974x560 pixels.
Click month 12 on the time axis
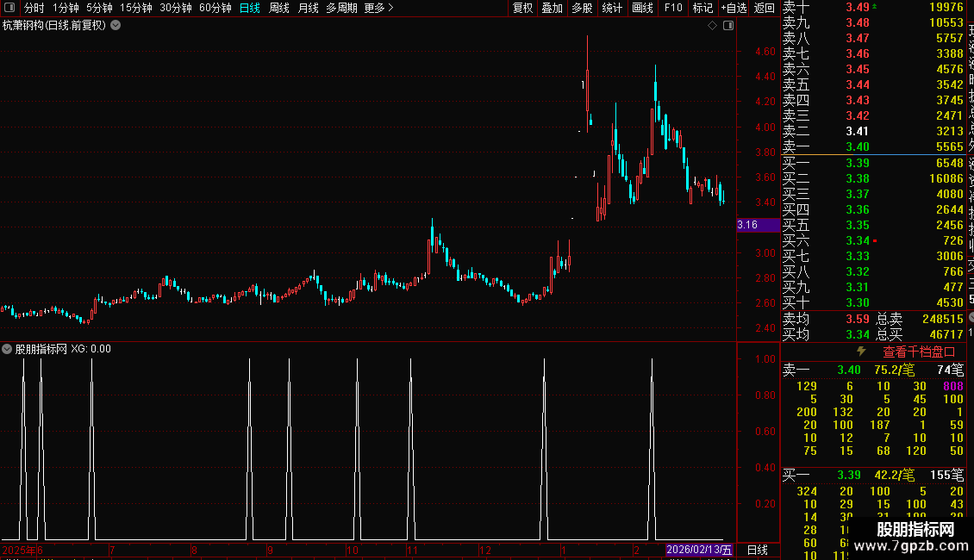(485, 550)
